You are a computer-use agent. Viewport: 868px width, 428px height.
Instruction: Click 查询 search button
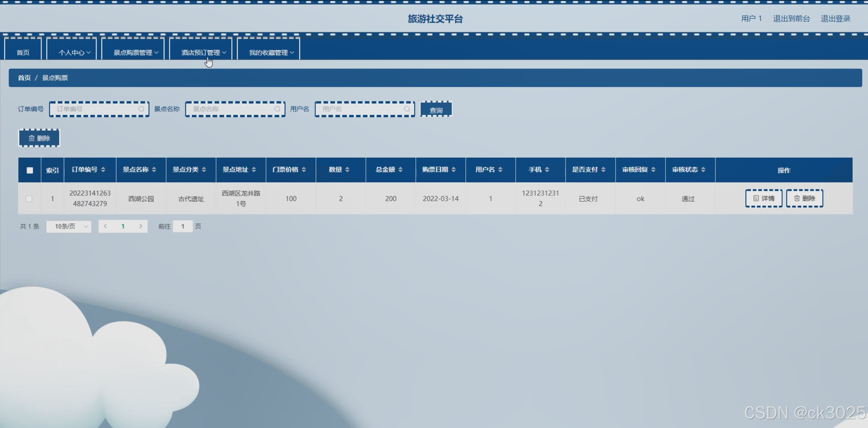coord(436,110)
